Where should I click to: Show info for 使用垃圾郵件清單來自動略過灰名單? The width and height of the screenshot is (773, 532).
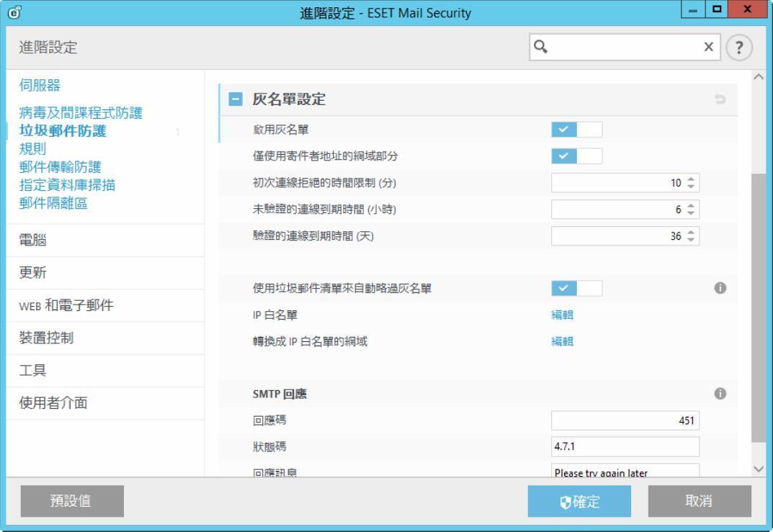[x=720, y=288]
